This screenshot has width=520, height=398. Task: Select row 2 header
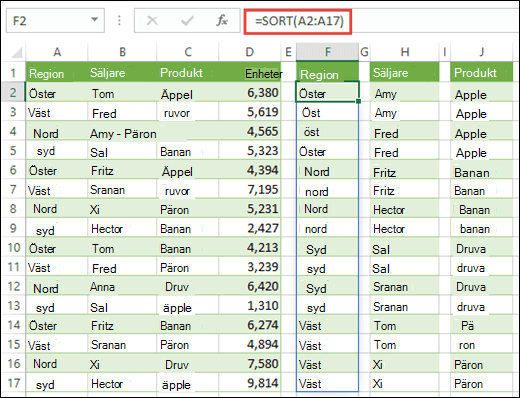(13, 92)
